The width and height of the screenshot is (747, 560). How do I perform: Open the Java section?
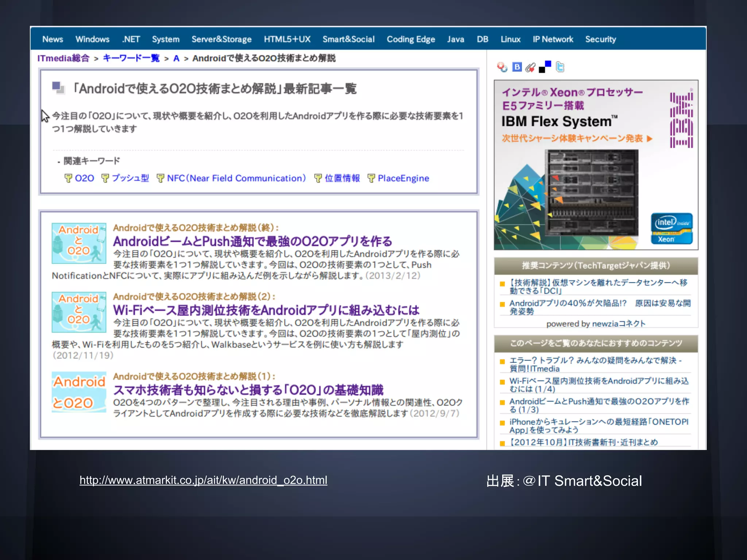pos(456,39)
